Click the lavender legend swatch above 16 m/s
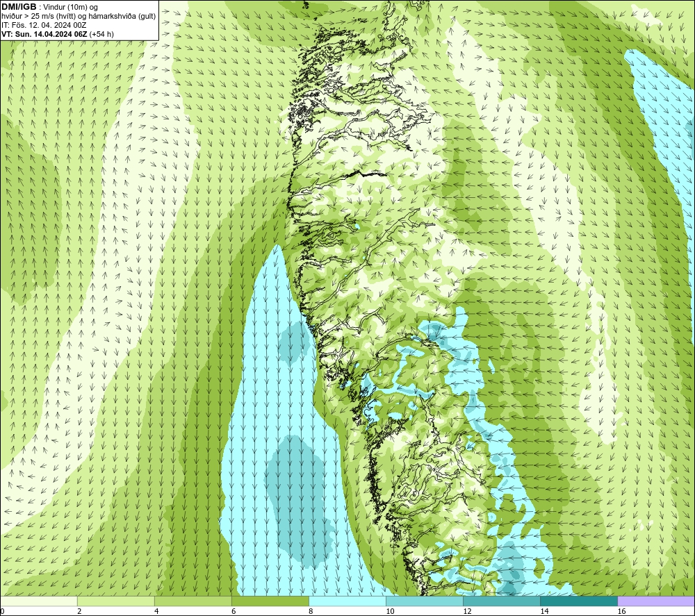Viewport: 695px width, 616px height. click(x=656, y=601)
